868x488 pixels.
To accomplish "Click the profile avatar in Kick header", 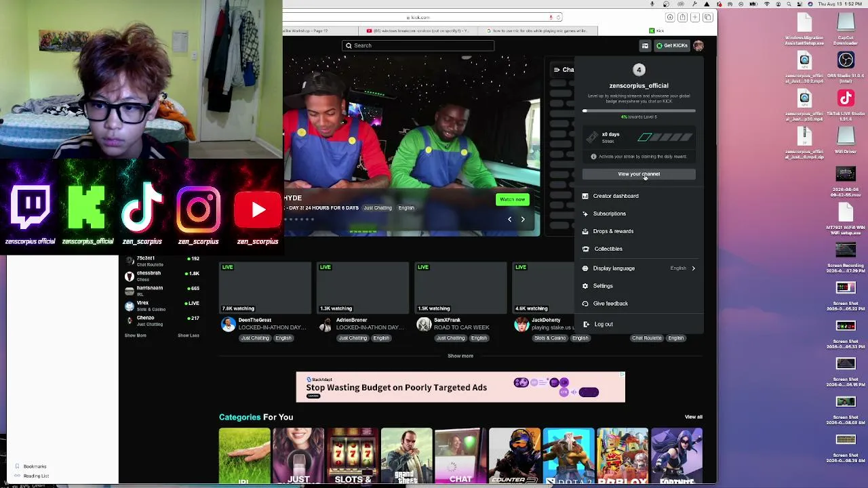I will pyautogui.click(x=698, y=45).
